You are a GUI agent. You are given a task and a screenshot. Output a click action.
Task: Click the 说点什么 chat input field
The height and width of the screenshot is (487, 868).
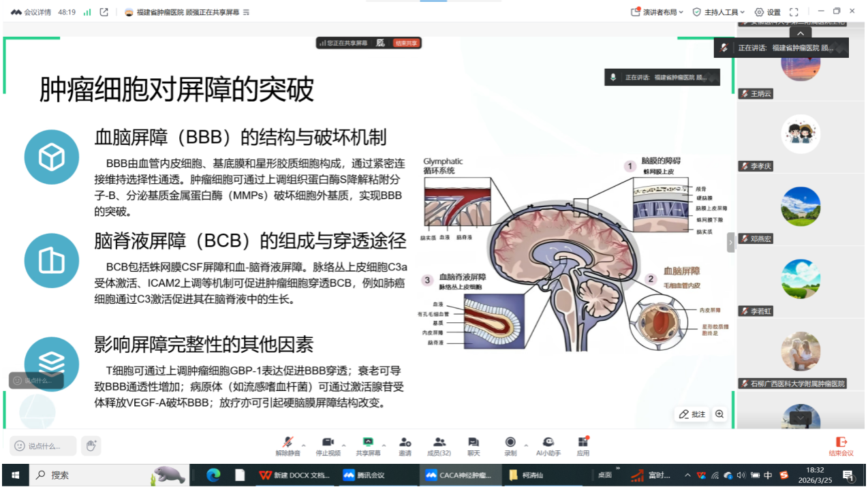(x=44, y=446)
